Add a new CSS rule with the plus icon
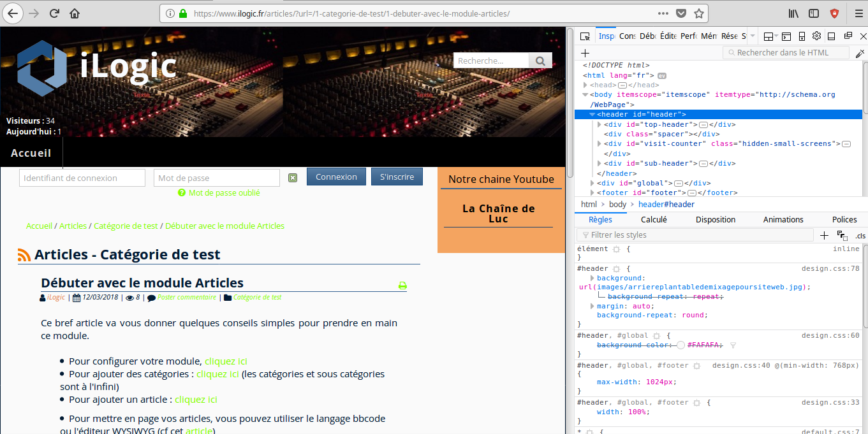The image size is (868, 434). coord(824,235)
